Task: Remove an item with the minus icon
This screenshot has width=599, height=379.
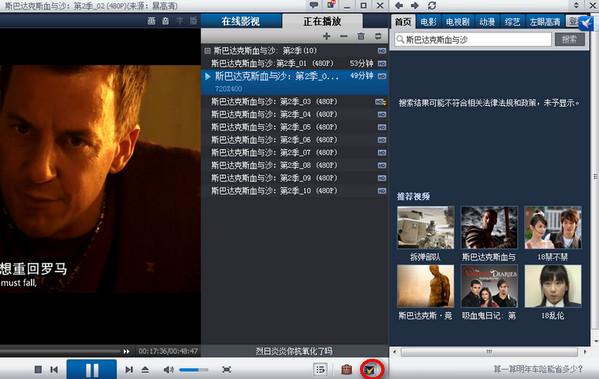Action: pyautogui.click(x=343, y=36)
